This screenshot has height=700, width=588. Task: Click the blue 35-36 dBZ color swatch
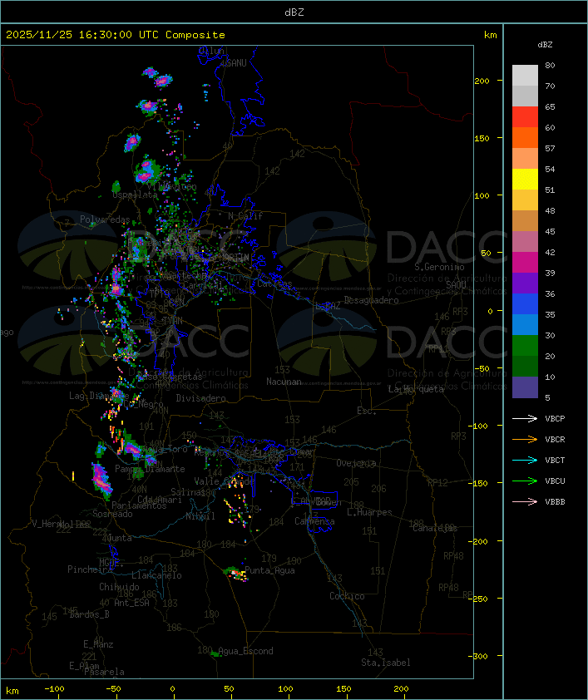pyautogui.click(x=525, y=303)
